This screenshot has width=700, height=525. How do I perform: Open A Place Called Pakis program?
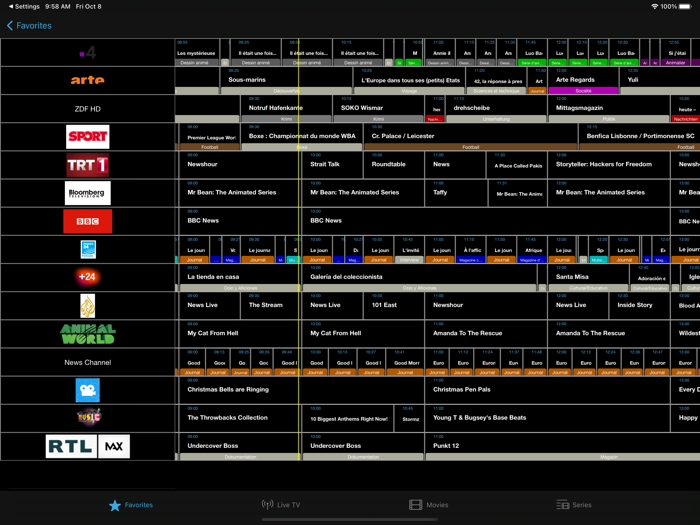point(517,165)
